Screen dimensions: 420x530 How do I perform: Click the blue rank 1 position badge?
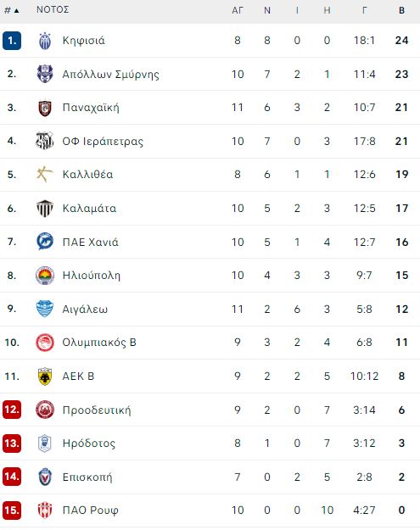pyautogui.click(x=12, y=41)
